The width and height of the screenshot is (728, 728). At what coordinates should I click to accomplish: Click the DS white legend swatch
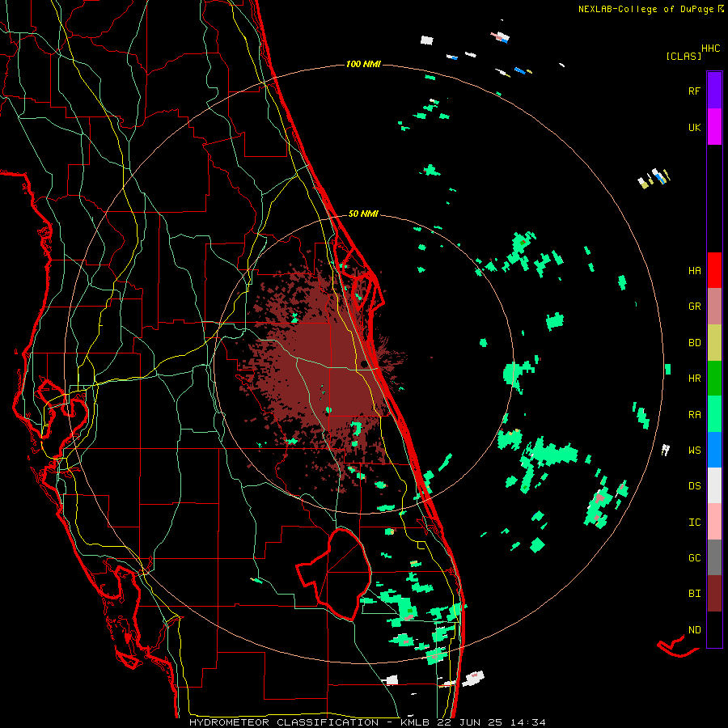[x=714, y=485]
